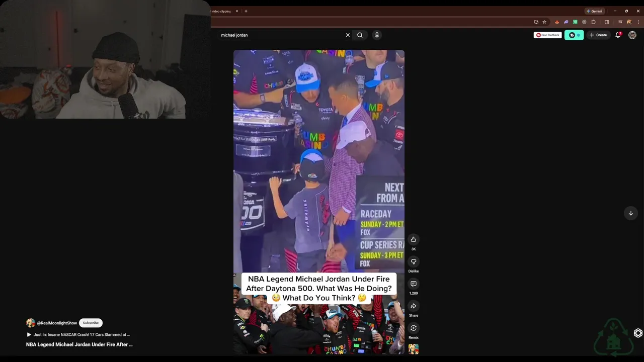Click the gear icon at bottom right
The height and width of the screenshot is (362, 644).
(x=638, y=333)
